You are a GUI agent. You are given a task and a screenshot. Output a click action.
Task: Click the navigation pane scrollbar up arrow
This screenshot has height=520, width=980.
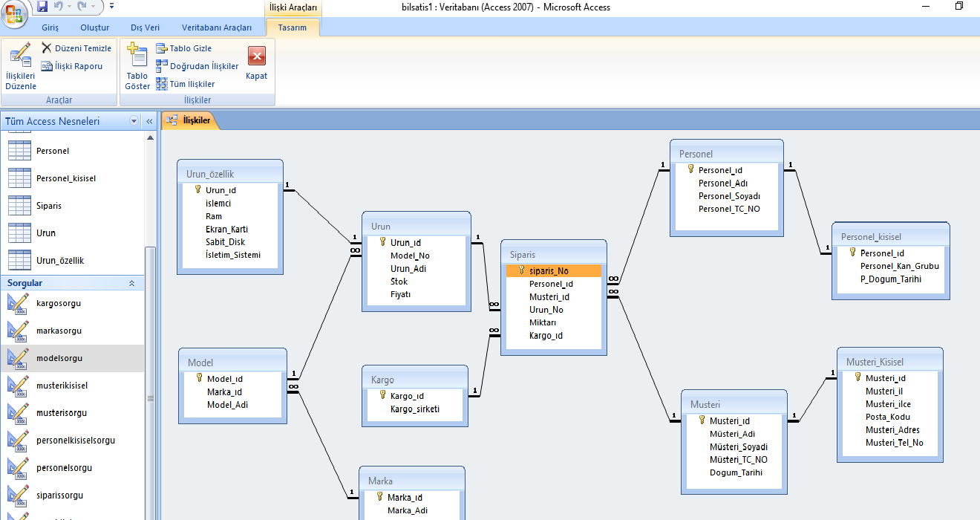click(150, 137)
